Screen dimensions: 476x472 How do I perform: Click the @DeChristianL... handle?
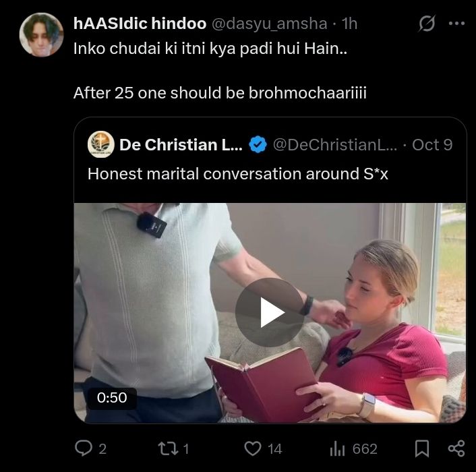[x=334, y=144]
